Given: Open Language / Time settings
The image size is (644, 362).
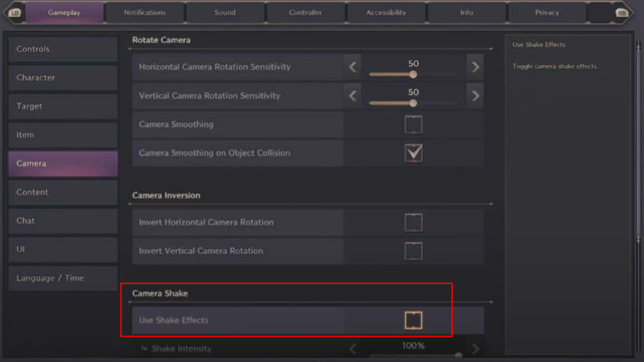Looking at the screenshot, I should 64,278.
